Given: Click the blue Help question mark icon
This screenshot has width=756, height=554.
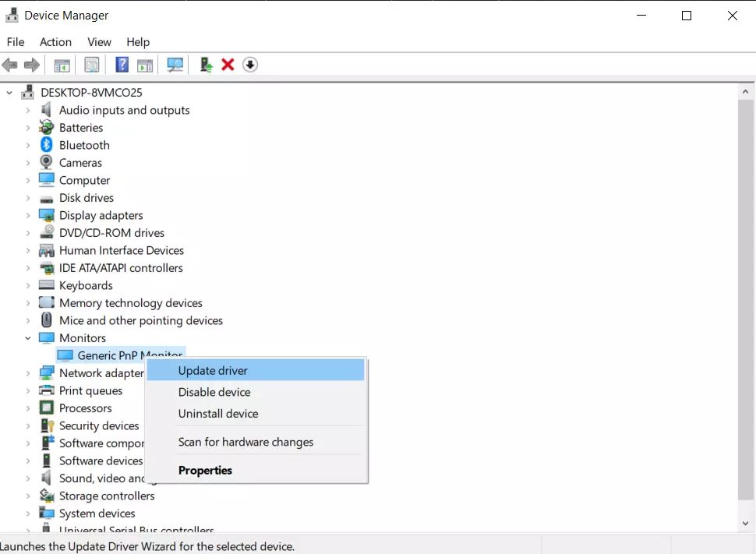Looking at the screenshot, I should (122, 64).
